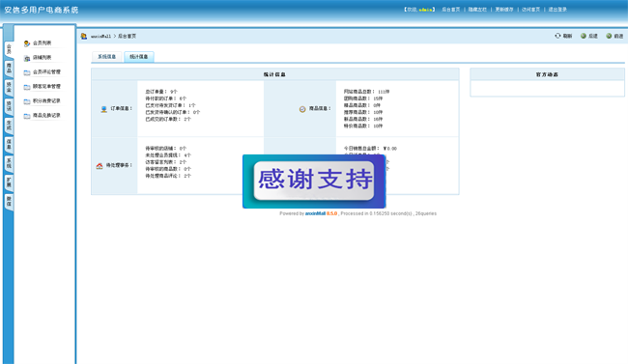
Task: Select the 资讯 vertical sidebar tab
Action: [x=9, y=106]
